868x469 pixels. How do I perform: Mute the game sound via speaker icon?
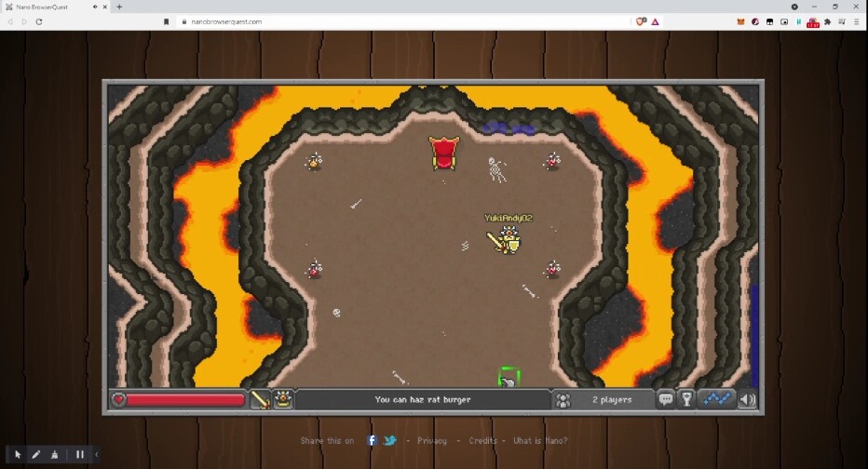tap(747, 399)
